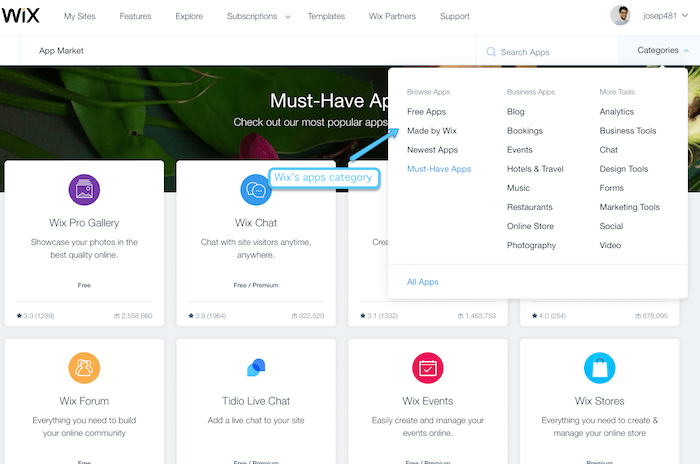Open the Video category
Viewport: 700px width, 464px height.
[610, 246]
